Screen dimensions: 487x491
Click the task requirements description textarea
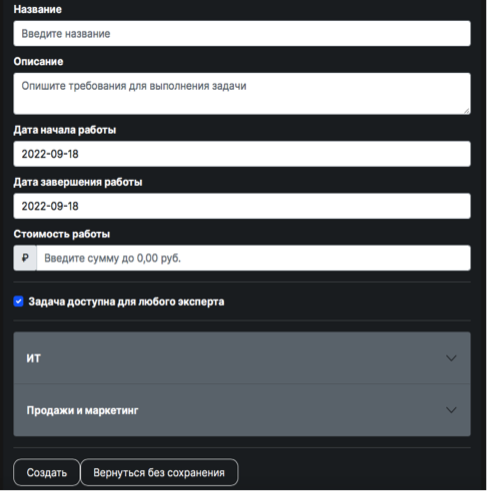[242, 94]
